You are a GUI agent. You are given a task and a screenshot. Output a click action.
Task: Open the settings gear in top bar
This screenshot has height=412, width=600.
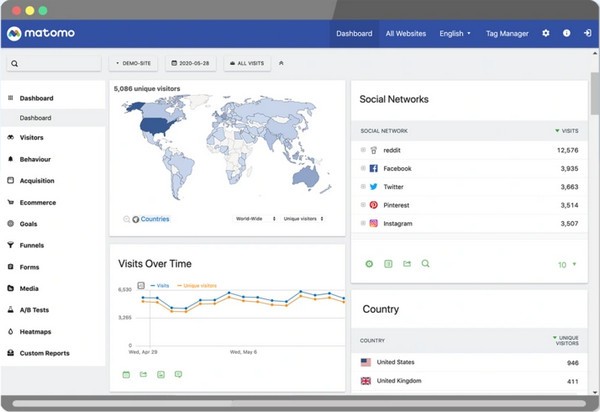[546, 33]
